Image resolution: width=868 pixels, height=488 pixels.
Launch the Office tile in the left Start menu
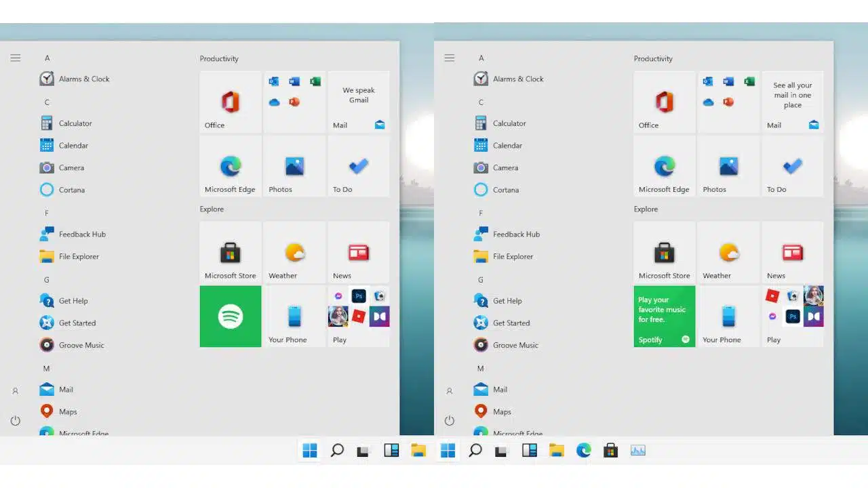231,102
